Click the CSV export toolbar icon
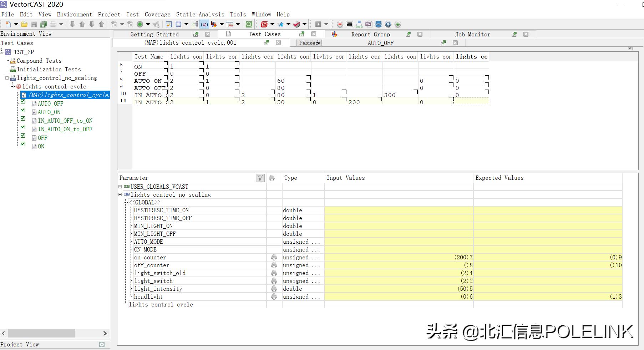The height and width of the screenshot is (350, 644). pyautogui.click(x=369, y=24)
